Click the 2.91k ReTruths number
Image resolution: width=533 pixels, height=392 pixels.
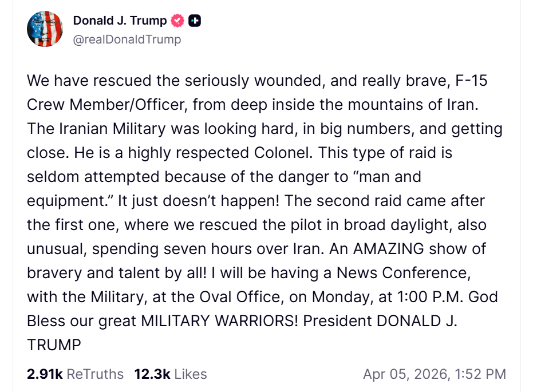point(44,374)
